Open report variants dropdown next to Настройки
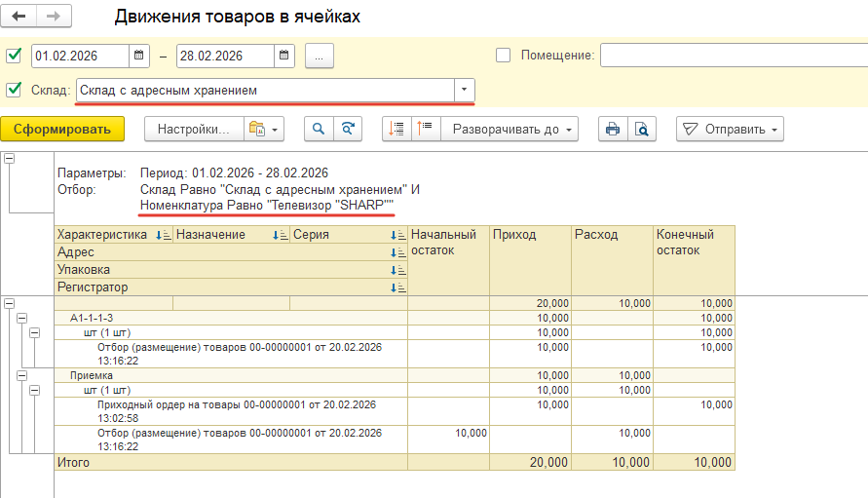The width and height of the screenshot is (868, 498). click(264, 129)
